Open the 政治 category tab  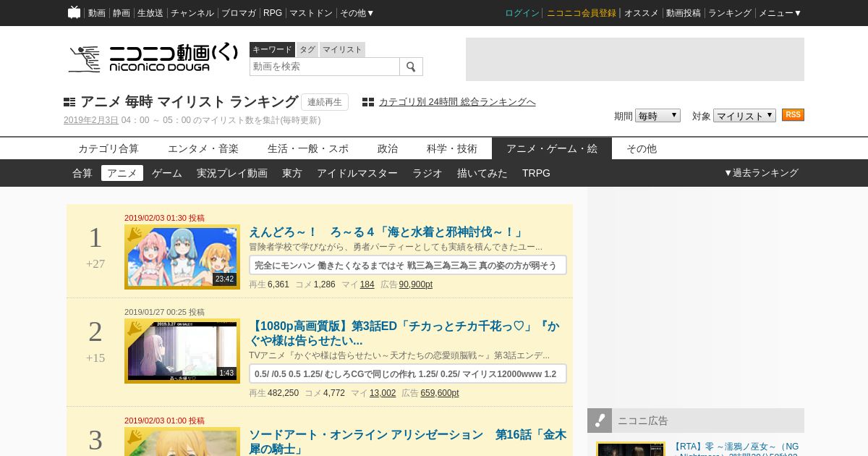click(388, 148)
